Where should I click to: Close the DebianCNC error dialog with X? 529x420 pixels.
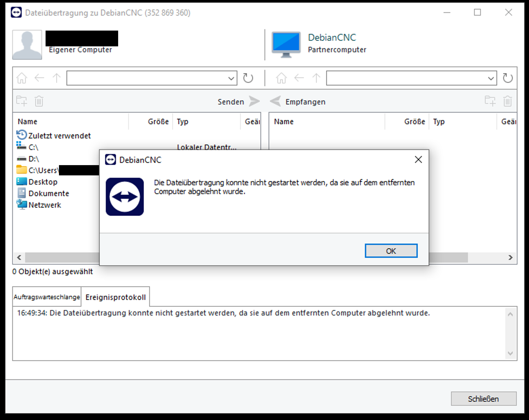tap(418, 160)
